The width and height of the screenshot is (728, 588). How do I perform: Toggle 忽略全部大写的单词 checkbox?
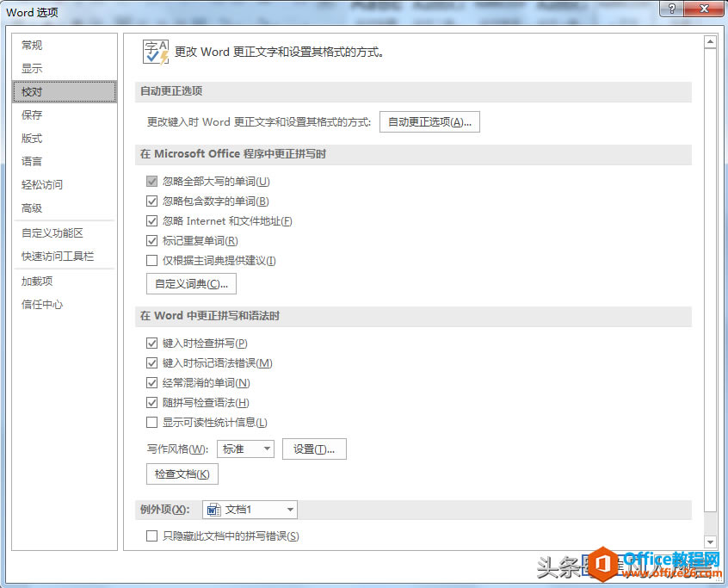[x=151, y=181]
